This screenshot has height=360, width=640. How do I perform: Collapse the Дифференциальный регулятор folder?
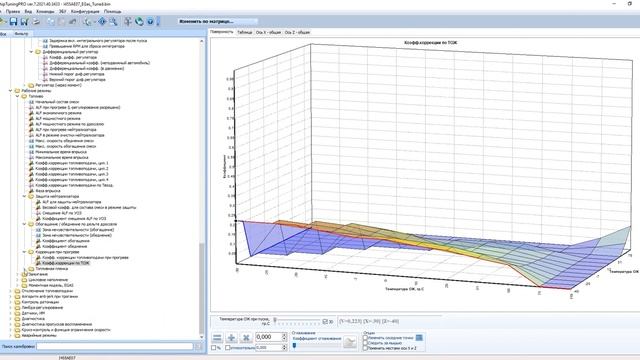31,52
